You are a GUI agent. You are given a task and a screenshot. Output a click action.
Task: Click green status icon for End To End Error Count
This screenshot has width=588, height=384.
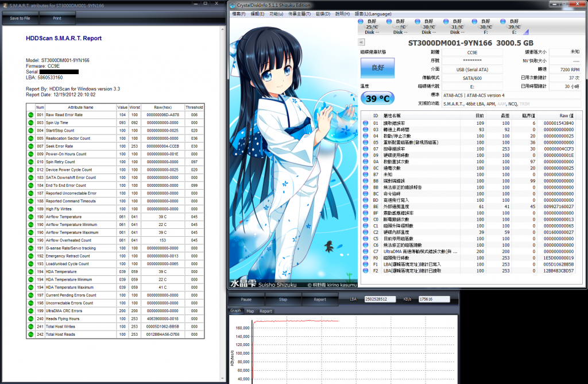tap(31, 186)
